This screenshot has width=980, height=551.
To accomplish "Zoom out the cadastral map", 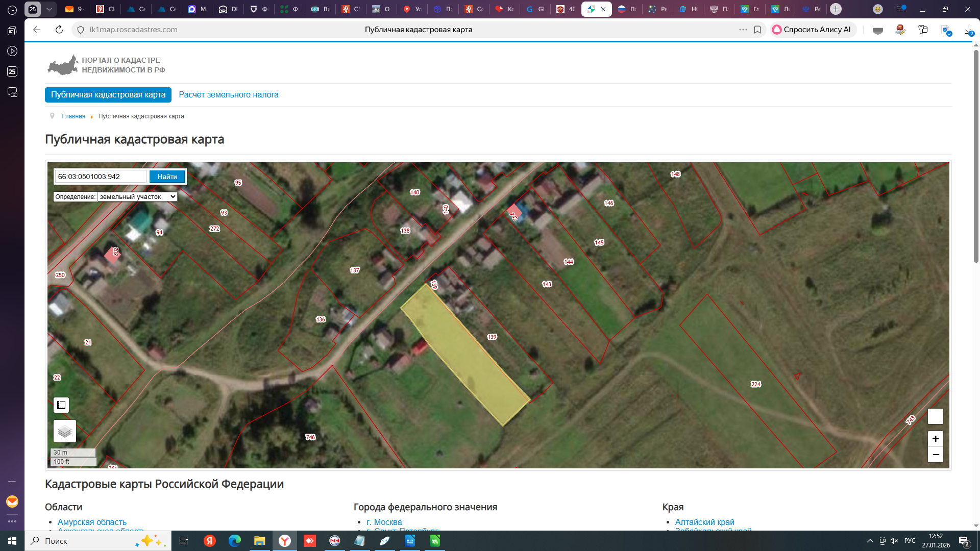I will point(935,455).
